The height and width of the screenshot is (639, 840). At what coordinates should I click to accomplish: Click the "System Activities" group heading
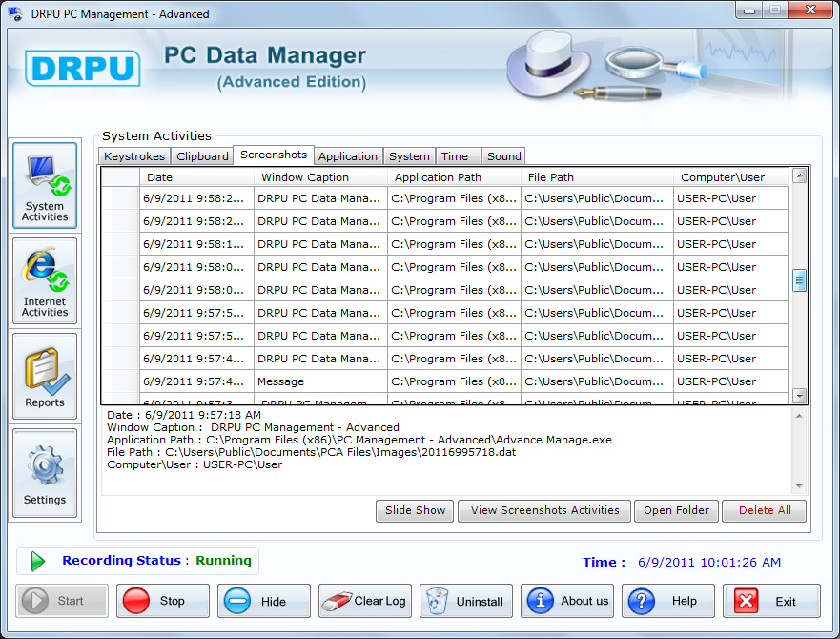click(x=156, y=136)
